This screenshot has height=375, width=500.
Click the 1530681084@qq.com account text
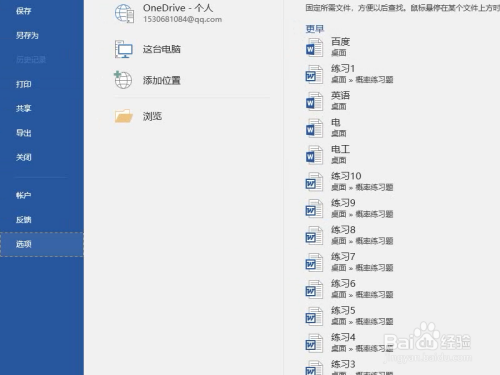(x=182, y=20)
